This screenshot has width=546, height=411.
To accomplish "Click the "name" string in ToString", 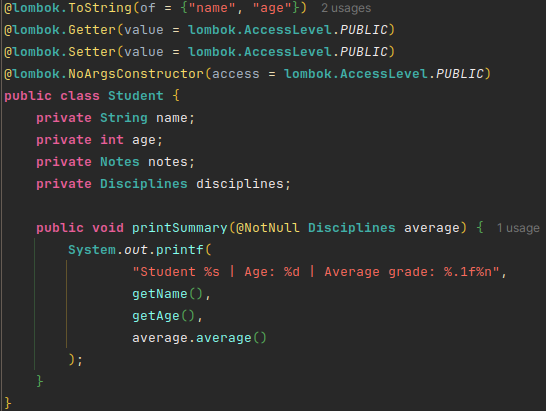I will [212, 8].
